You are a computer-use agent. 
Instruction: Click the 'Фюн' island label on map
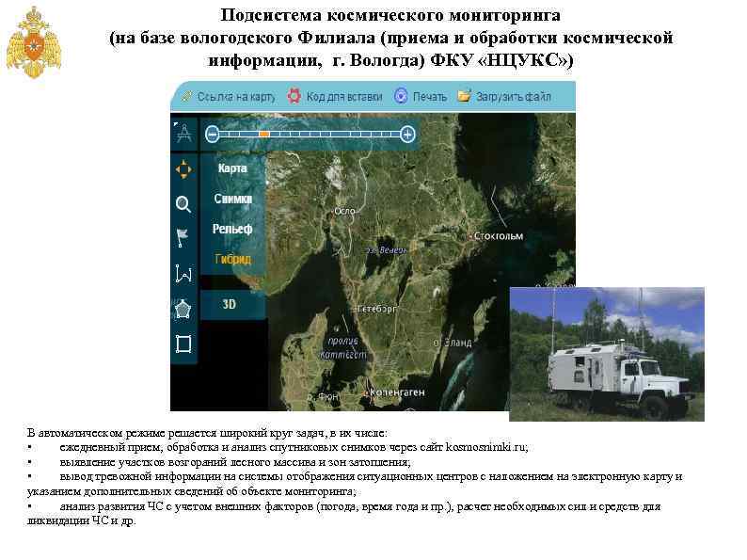click(x=328, y=396)
